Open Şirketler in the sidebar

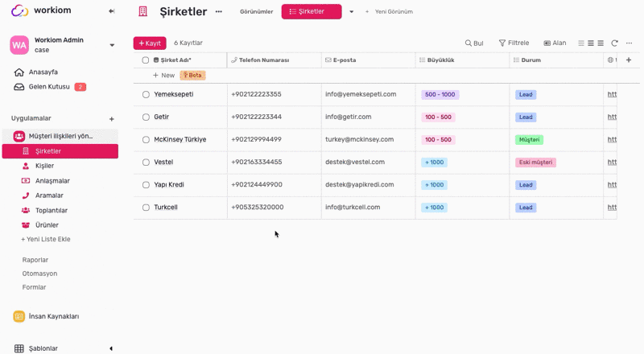point(60,151)
